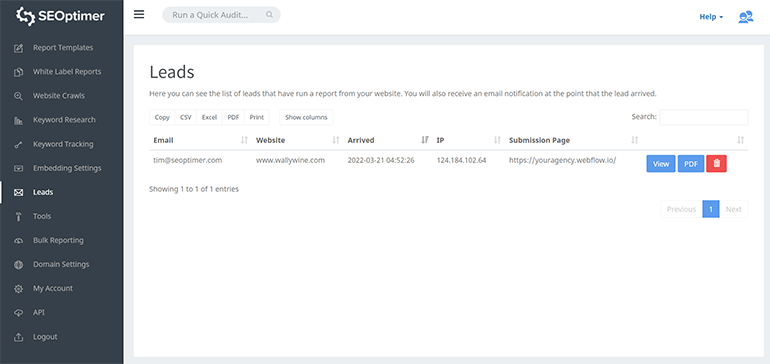Export leads as CSV
The height and width of the screenshot is (364, 770).
point(186,117)
